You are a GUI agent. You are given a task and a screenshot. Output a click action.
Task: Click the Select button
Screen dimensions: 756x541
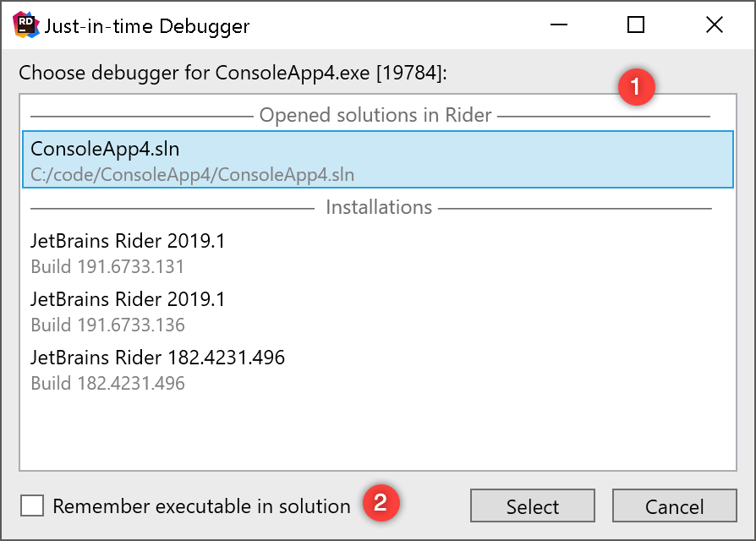(x=532, y=505)
